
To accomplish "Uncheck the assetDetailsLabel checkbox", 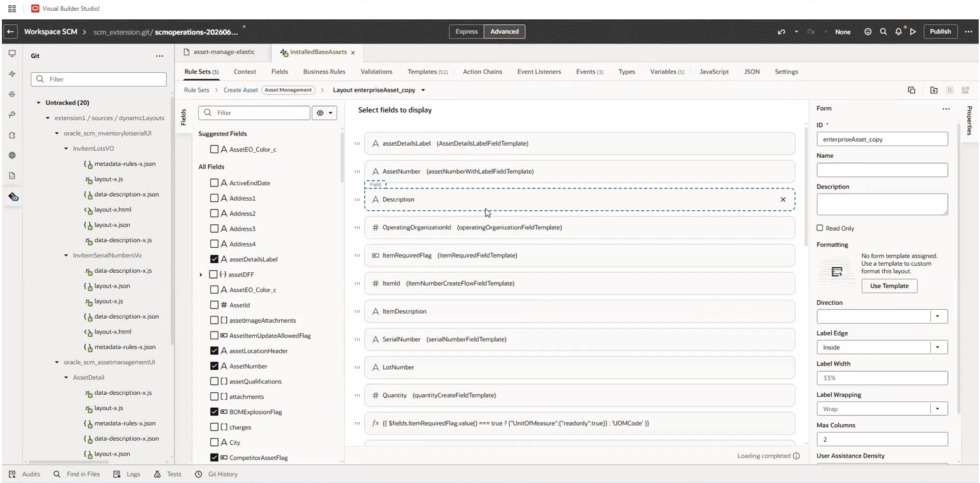I will pyautogui.click(x=215, y=259).
